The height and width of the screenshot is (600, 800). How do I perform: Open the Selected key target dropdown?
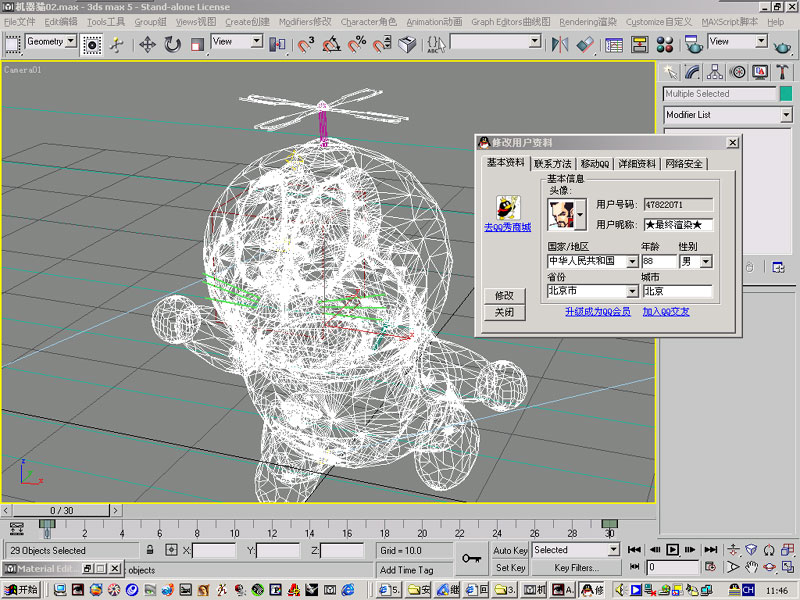(614, 549)
